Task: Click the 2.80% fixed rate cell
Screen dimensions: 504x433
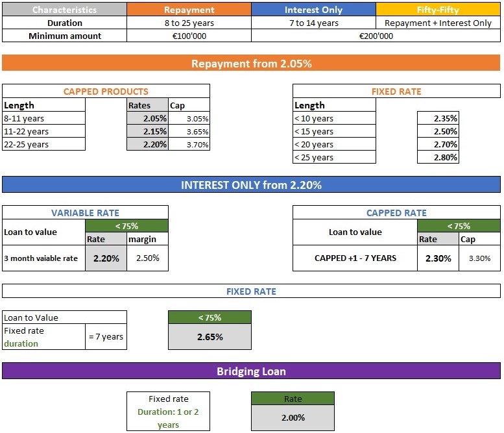Action: point(438,157)
